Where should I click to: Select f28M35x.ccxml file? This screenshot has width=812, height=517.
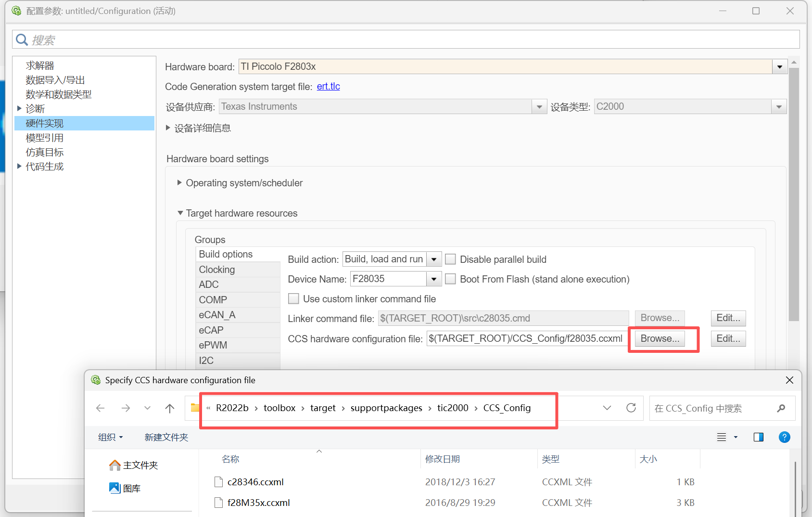258,503
